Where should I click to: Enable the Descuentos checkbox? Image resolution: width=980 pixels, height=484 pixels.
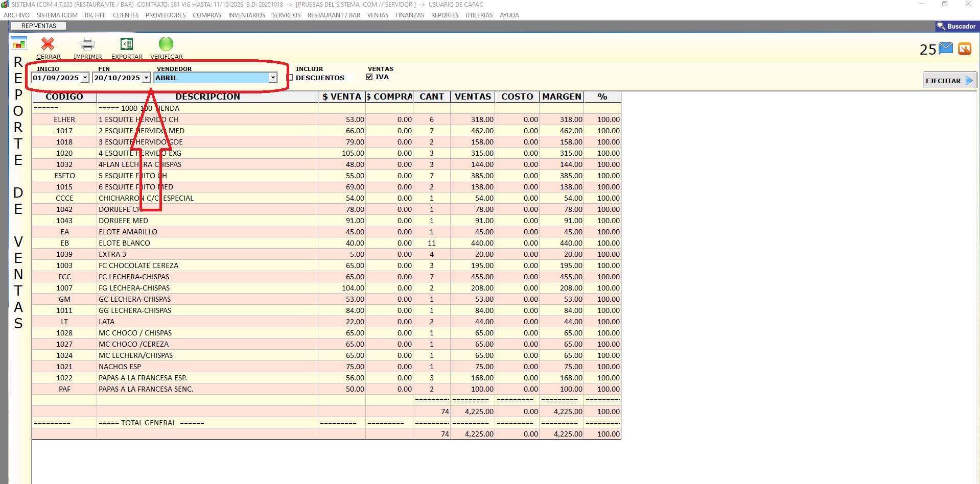point(290,78)
